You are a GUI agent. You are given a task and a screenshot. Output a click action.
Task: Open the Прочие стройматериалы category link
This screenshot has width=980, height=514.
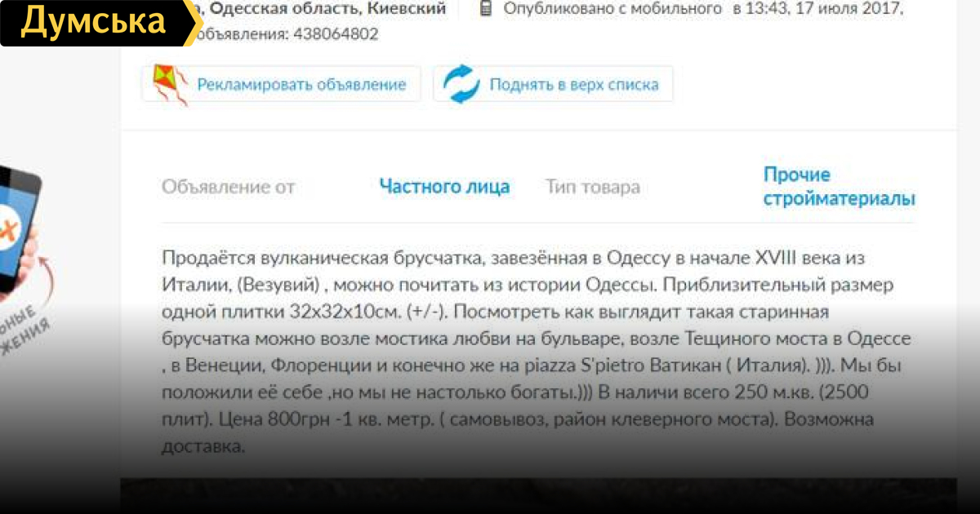[839, 187]
